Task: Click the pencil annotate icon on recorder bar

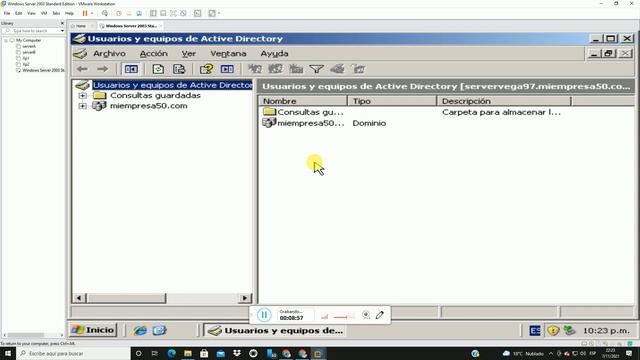Action: pyautogui.click(x=380, y=315)
